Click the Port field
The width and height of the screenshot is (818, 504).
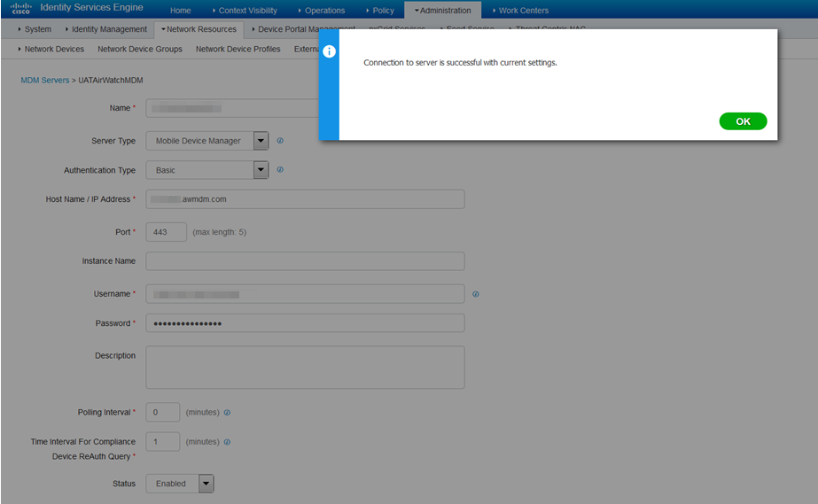[167, 232]
